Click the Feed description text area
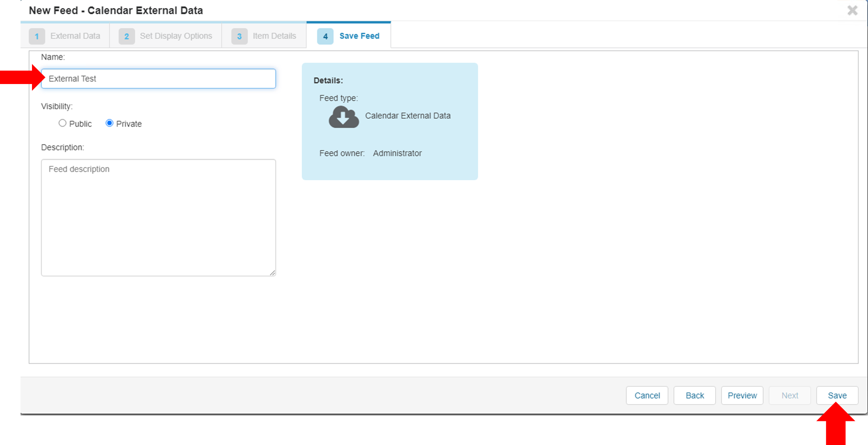The height and width of the screenshot is (445, 868). (158, 217)
